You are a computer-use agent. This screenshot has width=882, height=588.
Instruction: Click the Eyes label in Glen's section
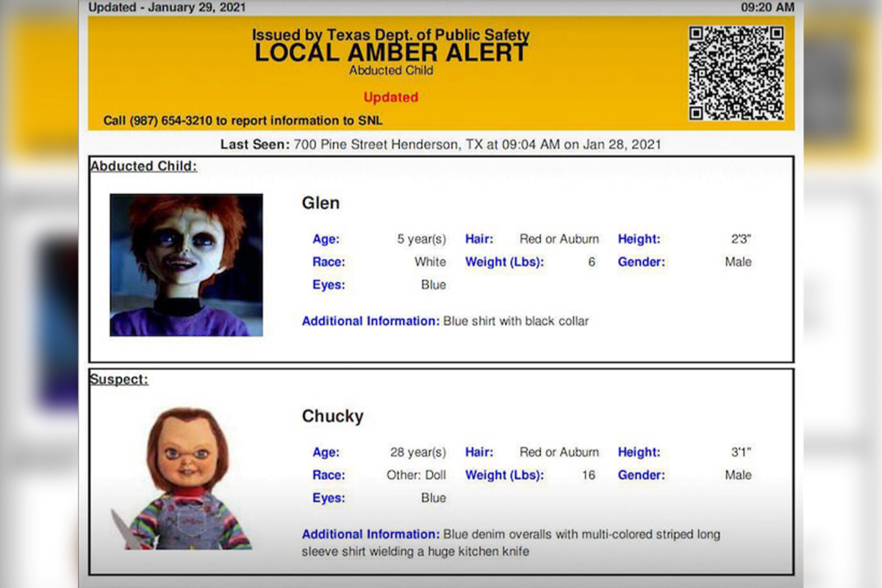[x=329, y=284]
